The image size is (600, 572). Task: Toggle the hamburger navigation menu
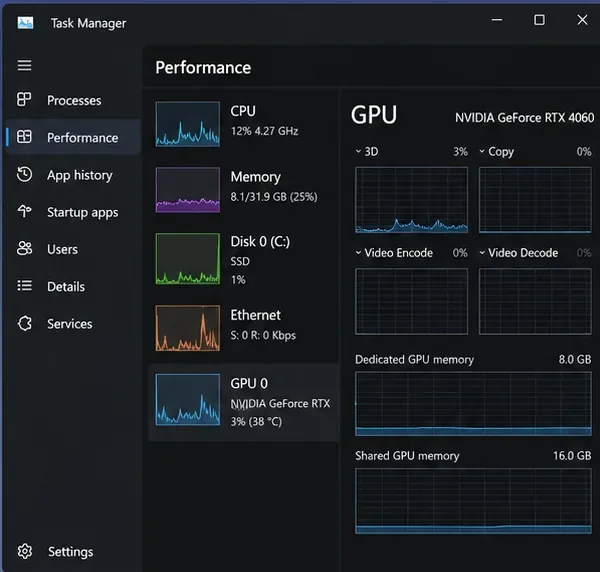24,65
